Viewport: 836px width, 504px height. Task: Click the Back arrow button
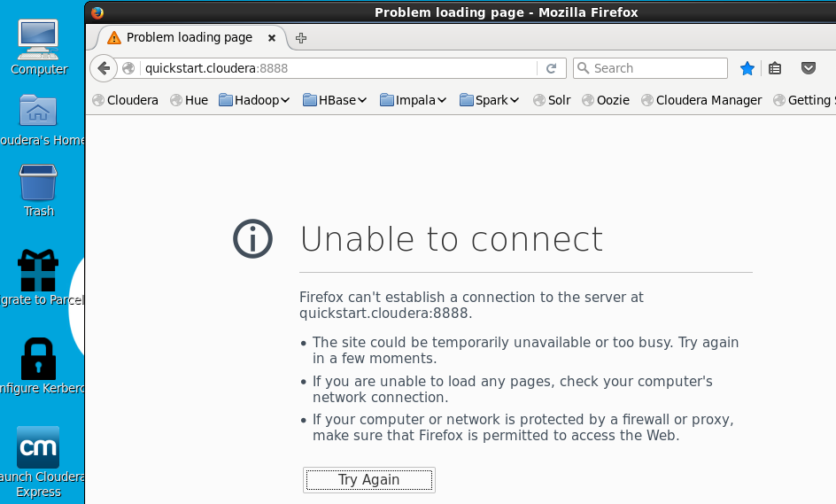pyautogui.click(x=104, y=68)
